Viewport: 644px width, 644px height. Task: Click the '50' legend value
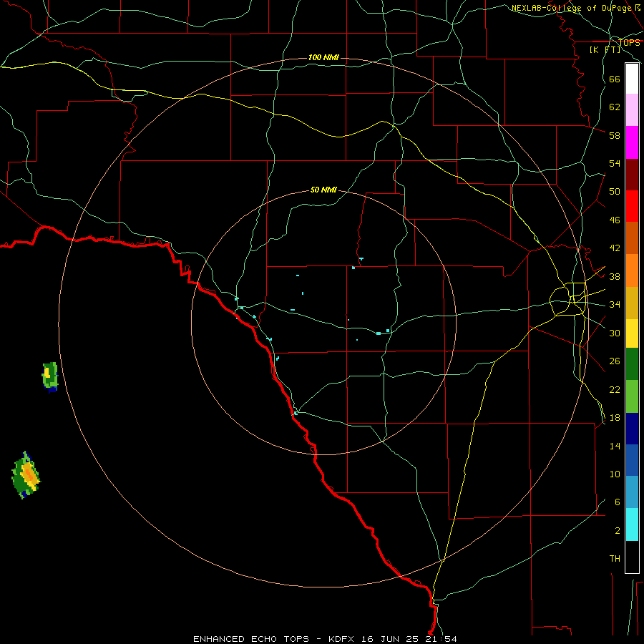coord(615,191)
